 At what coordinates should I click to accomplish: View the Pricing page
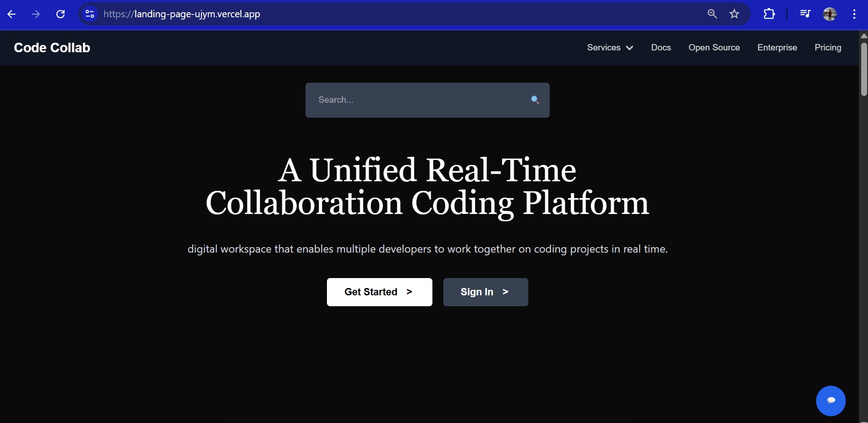pos(828,48)
